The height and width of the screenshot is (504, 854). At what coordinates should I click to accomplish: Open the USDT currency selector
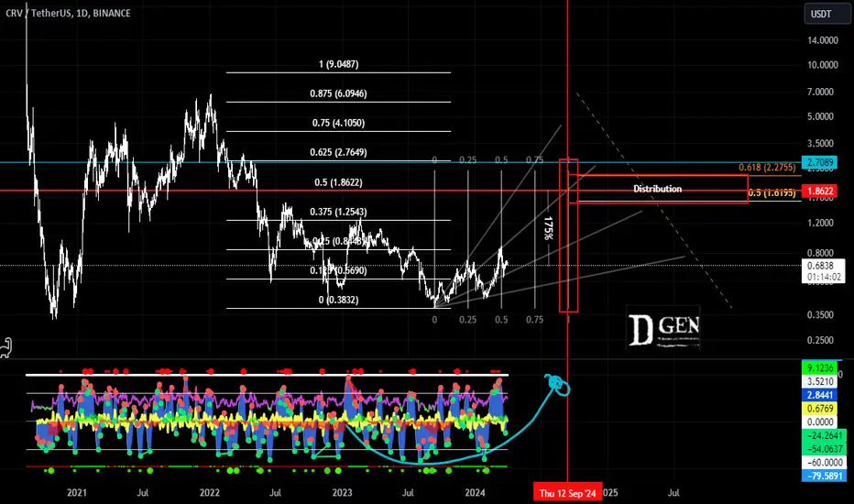(827, 14)
